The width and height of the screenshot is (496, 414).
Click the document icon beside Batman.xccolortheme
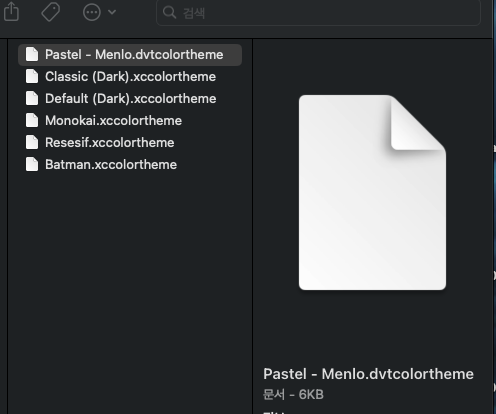[x=32, y=164]
